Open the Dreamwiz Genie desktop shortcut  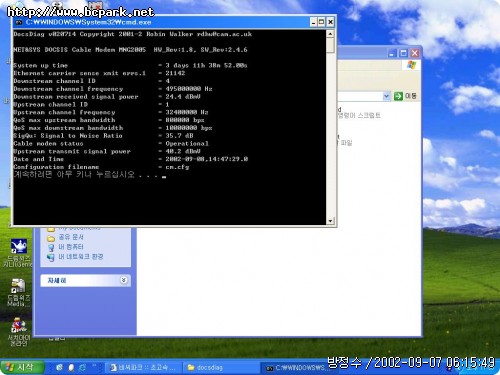[19, 253]
